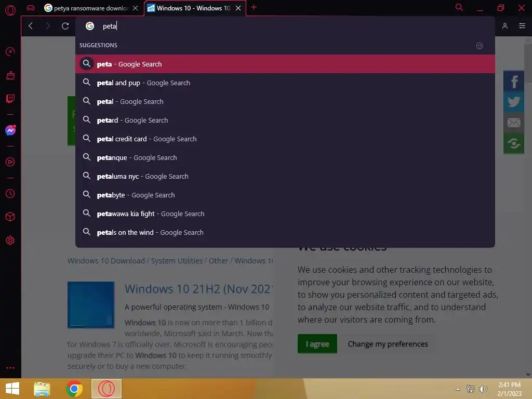
Task: Click the Google search engine icon
Action: [89, 26]
